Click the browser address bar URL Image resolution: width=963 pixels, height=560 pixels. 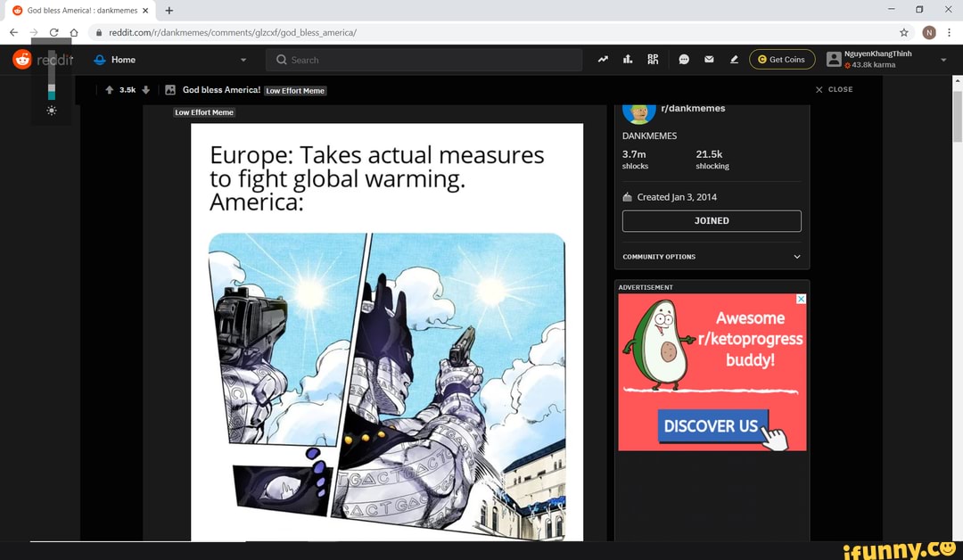[232, 32]
